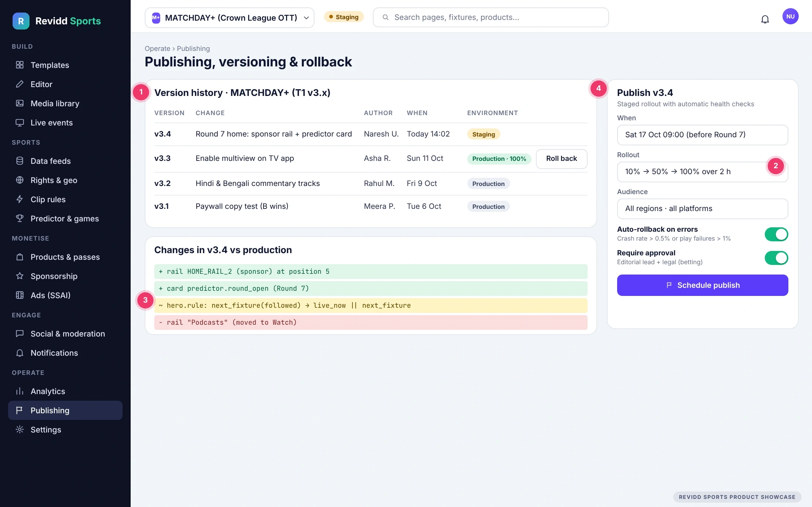
Task: Click the Sponsorship star icon
Action: tap(20, 276)
